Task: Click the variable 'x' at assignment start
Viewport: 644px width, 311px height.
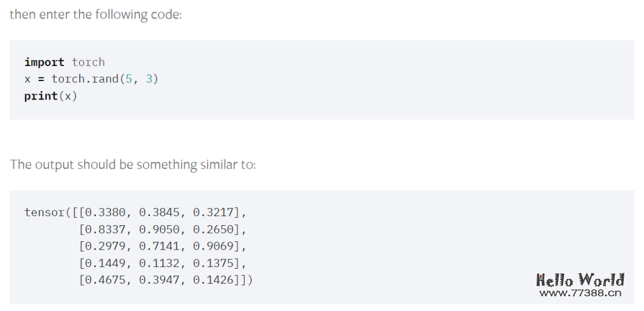Action: point(27,79)
